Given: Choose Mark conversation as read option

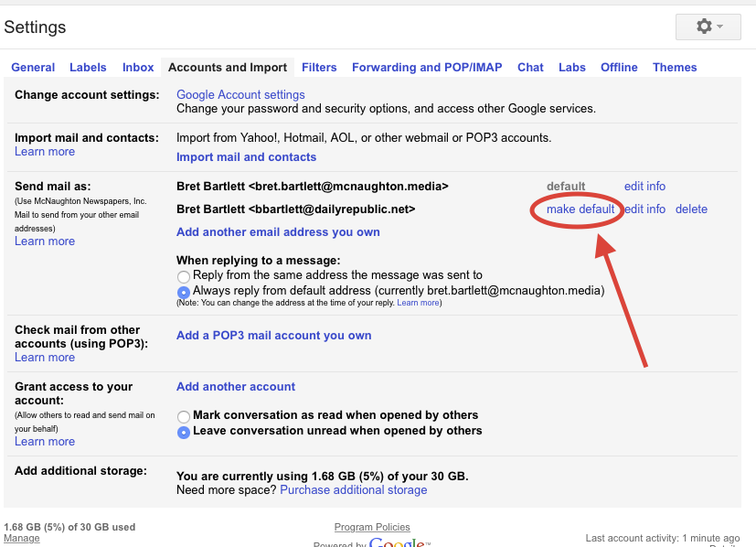Looking at the screenshot, I should pos(184,415).
